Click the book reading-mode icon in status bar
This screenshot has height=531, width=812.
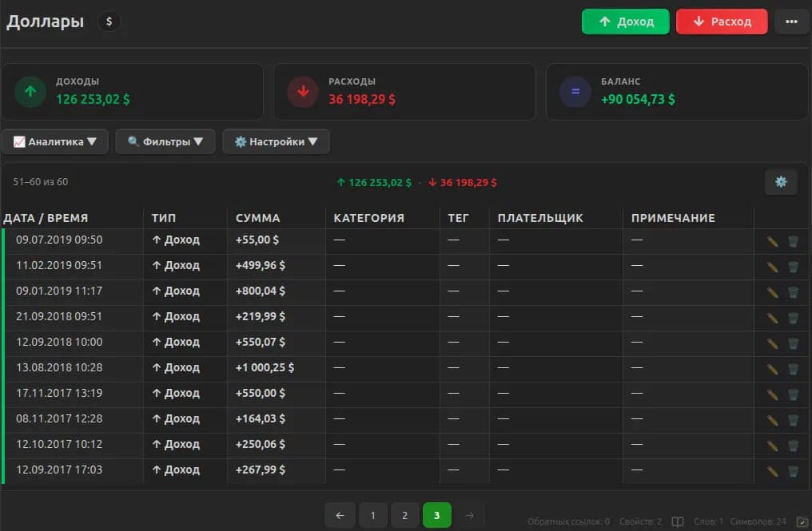click(x=678, y=521)
